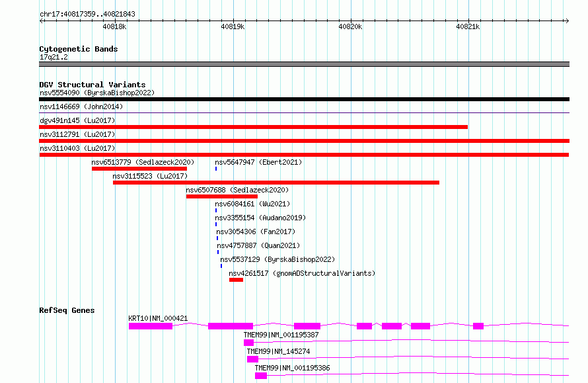Open TMEM99|NM_145274 gene label
588x383 pixels.
click(x=278, y=351)
